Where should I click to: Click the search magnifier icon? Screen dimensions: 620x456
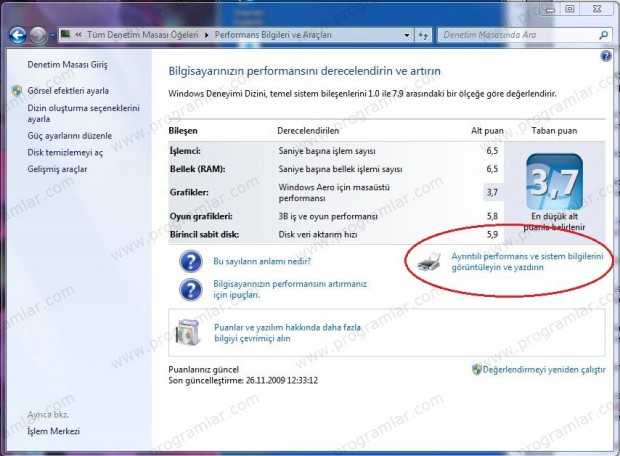click(x=603, y=35)
